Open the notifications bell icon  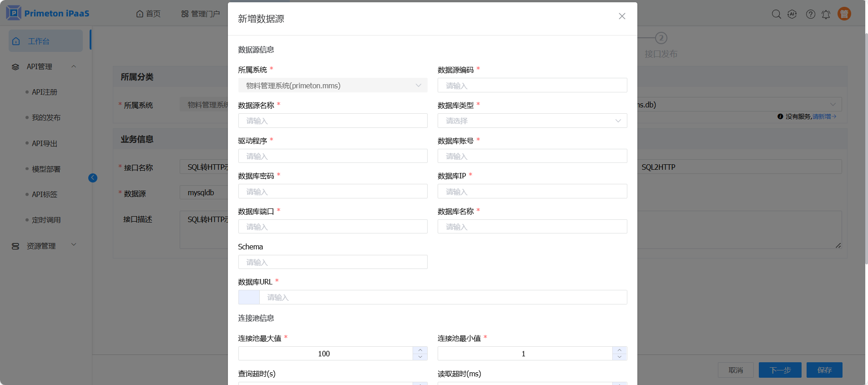pos(826,14)
